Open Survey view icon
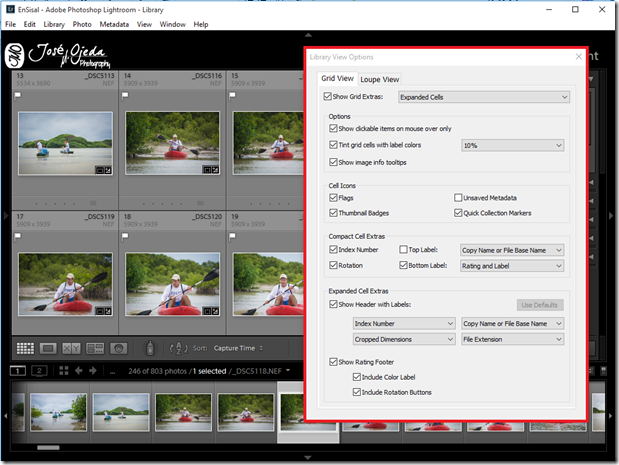Viewport: 619px width, 465px height. 95,348
